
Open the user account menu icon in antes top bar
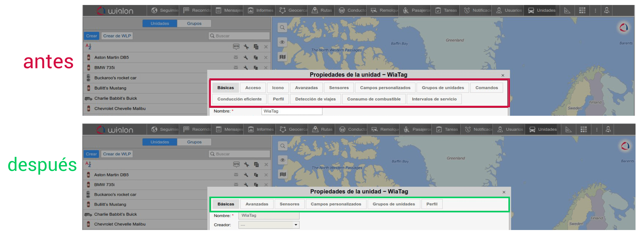click(607, 10)
